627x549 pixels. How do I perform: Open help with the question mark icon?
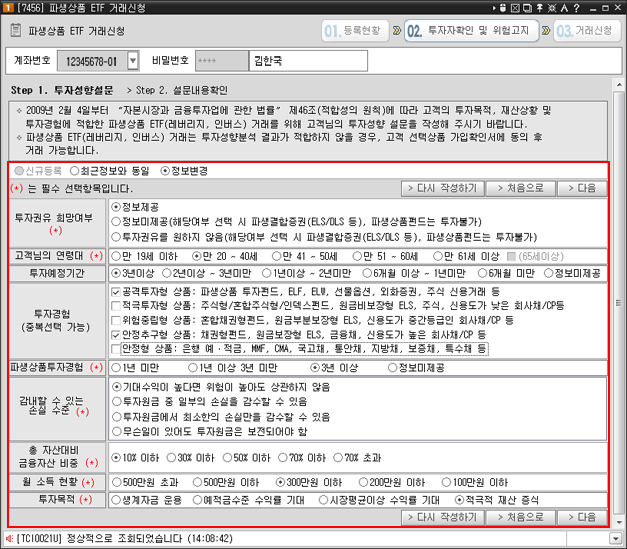coord(576,8)
